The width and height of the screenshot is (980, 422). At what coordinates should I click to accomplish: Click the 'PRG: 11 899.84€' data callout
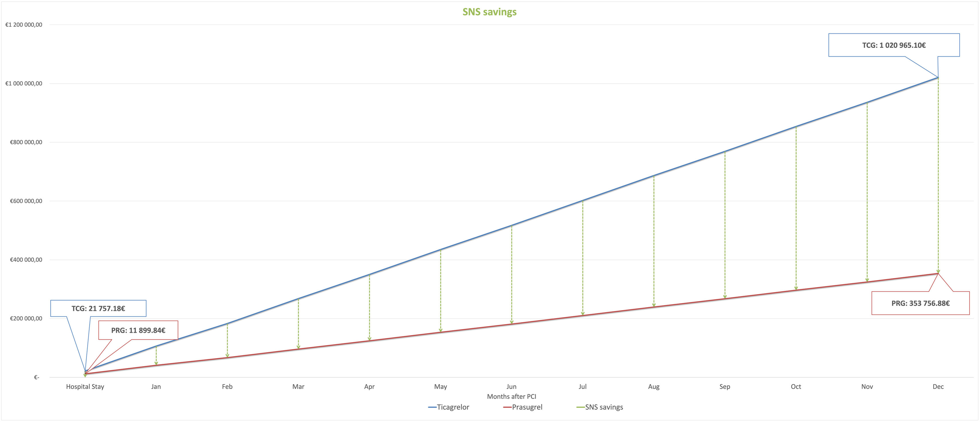(x=138, y=330)
